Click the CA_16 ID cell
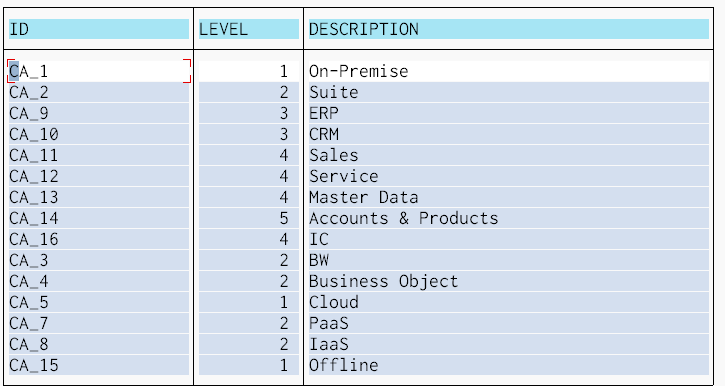 tap(98, 239)
